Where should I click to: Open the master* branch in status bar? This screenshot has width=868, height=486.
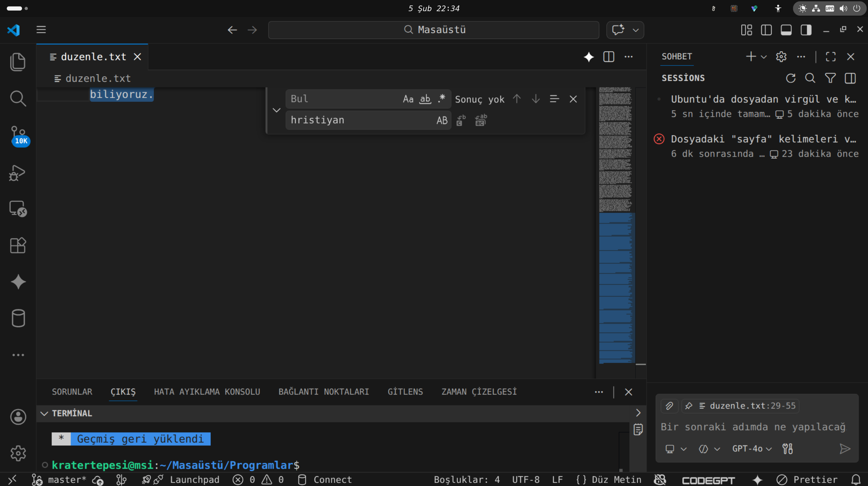pyautogui.click(x=58, y=480)
